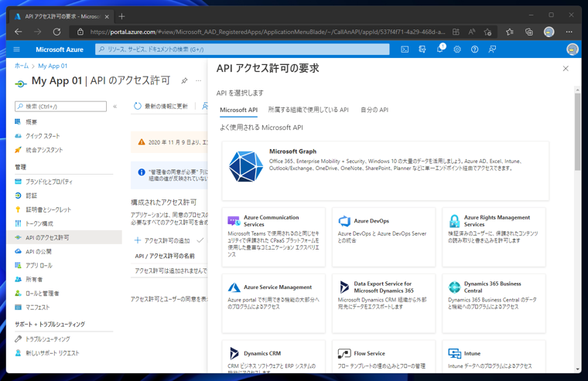588x381 pixels.
Task: Go back in the browser
Action: pos(18,32)
